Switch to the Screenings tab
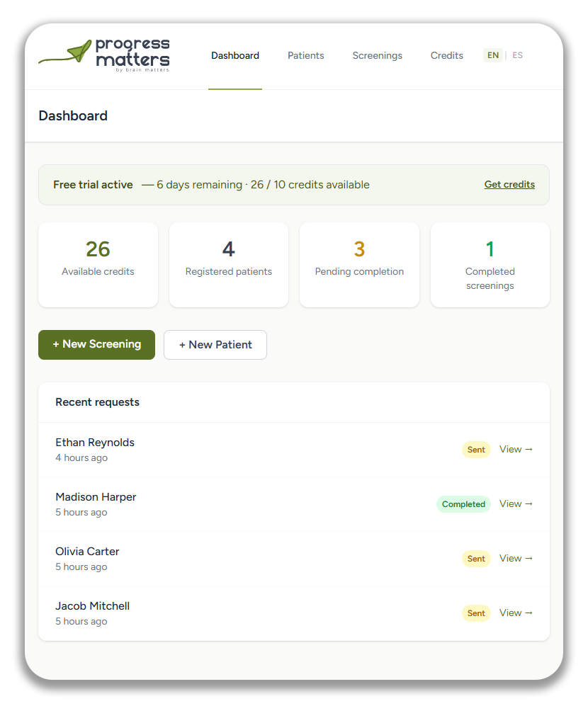This screenshot has width=588, height=706. tap(378, 55)
